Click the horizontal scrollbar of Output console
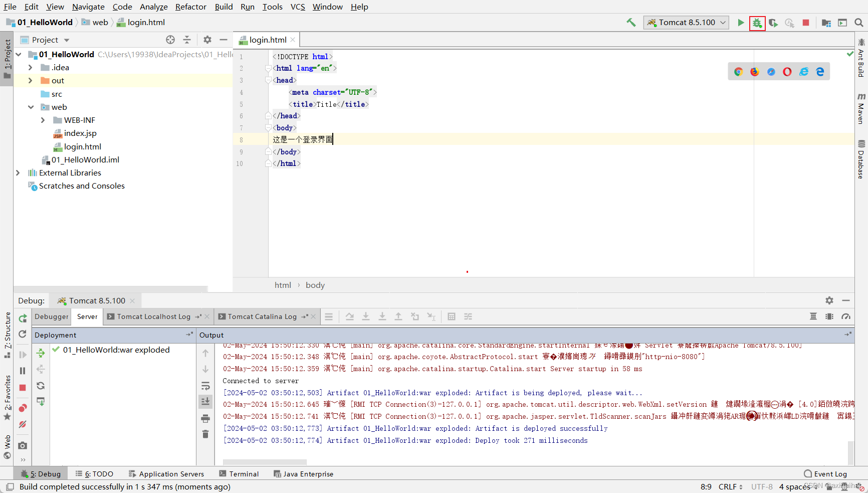Image resolution: width=868 pixels, height=493 pixels. [x=265, y=462]
